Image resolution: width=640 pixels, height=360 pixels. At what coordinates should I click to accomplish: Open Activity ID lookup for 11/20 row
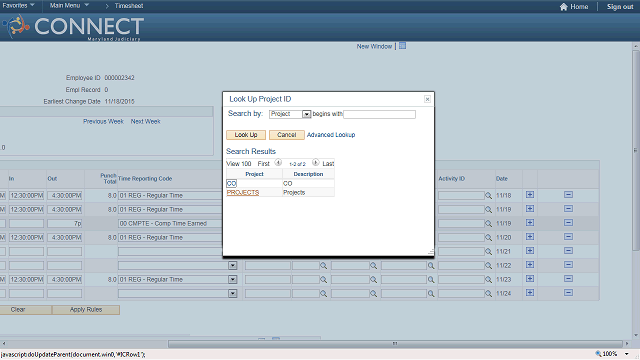click(488, 238)
